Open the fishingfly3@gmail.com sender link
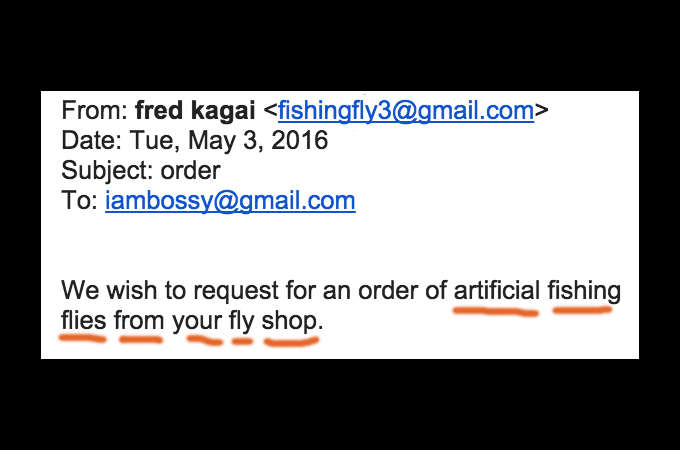This screenshot has width=680, height=450. 406,111
